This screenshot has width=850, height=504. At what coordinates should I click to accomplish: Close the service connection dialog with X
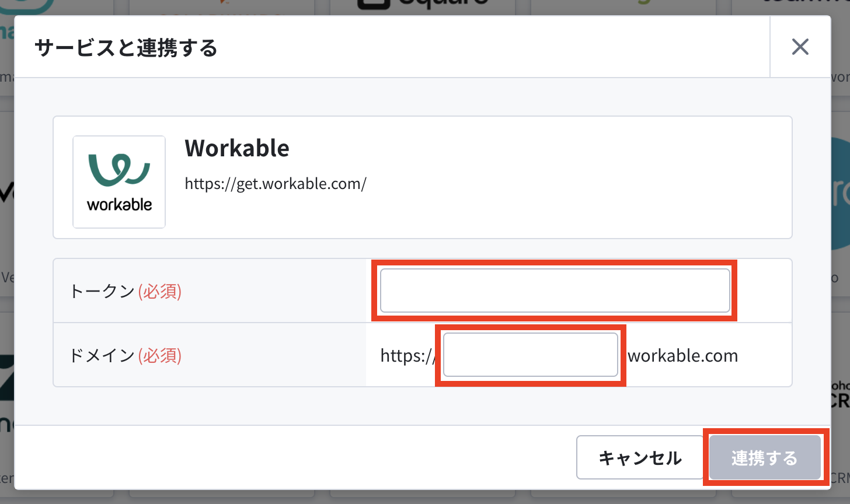pos(800,47)
